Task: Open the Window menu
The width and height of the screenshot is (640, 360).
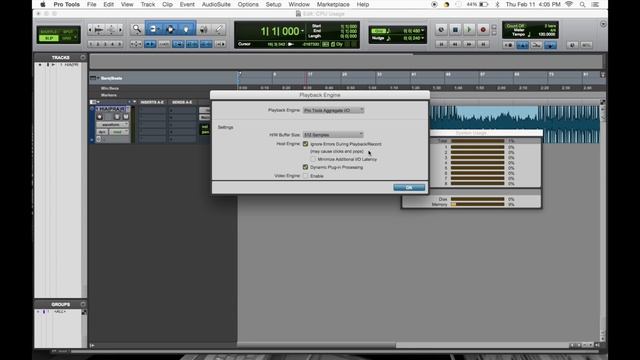Action: tap(299, 4)
